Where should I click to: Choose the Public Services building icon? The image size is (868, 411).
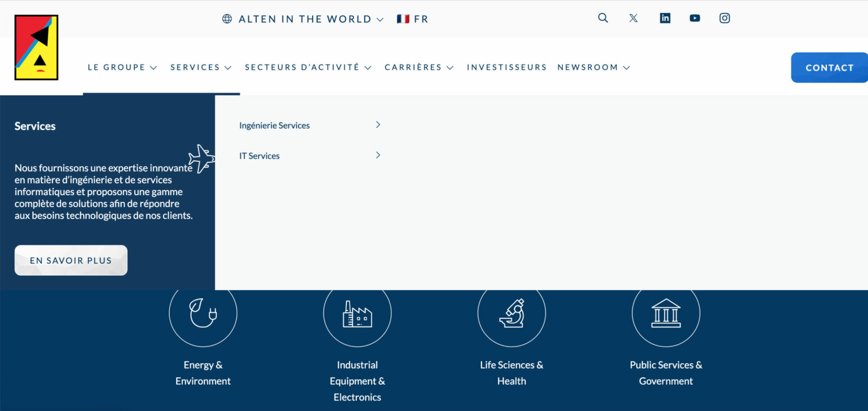click(665, 313)
